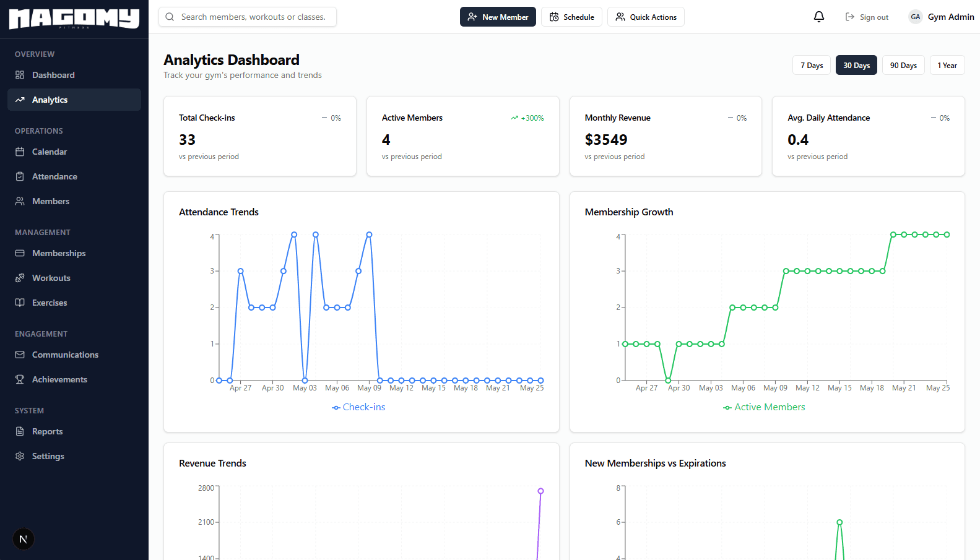Open the Gym Admin profile

941,17
